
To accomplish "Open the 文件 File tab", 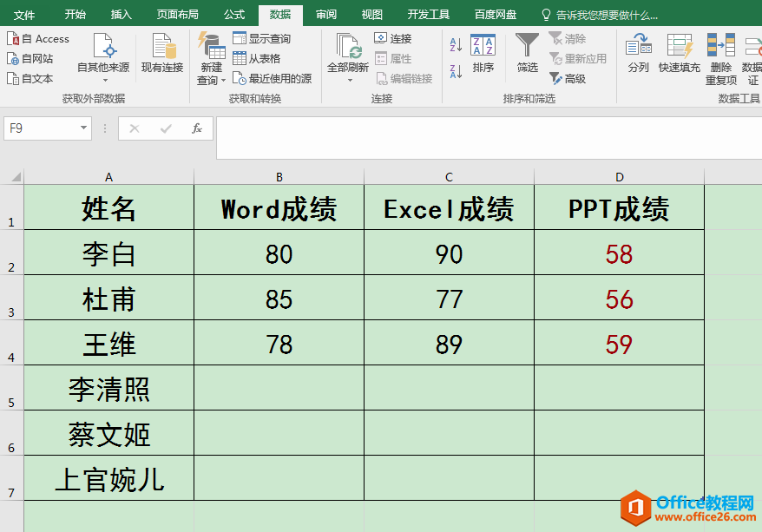I will coord(23,15).
